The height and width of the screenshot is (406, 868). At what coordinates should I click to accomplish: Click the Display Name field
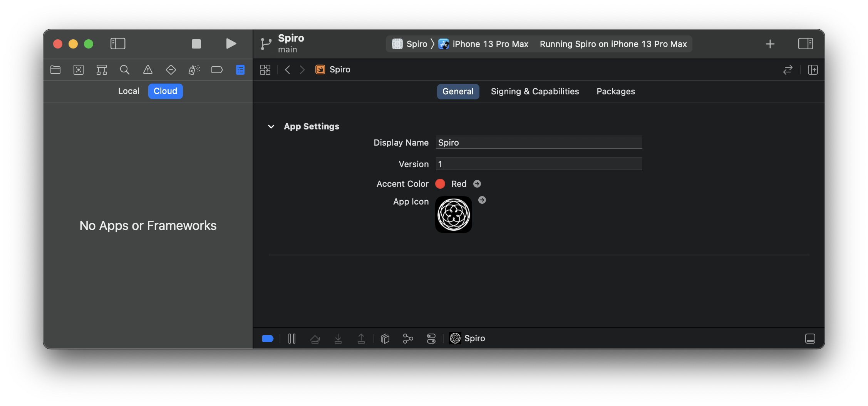(539, 143)
